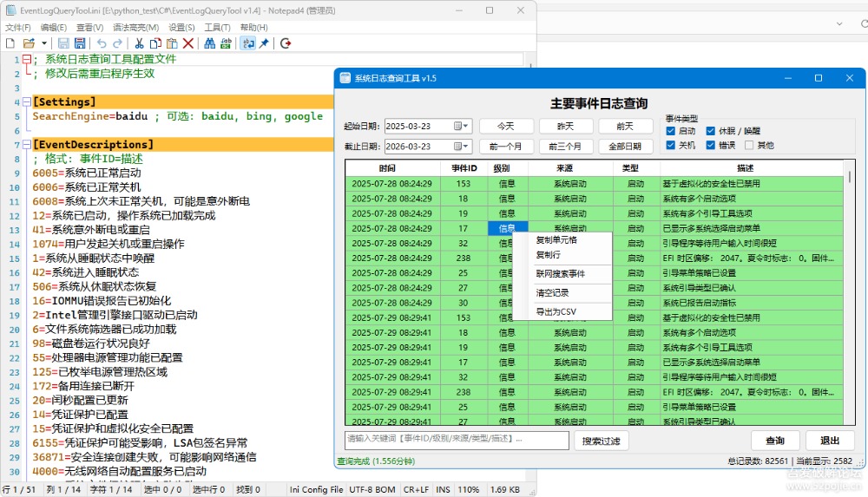Click the 查询 button
The image size is (868, 497).
[x=774, y=441]
